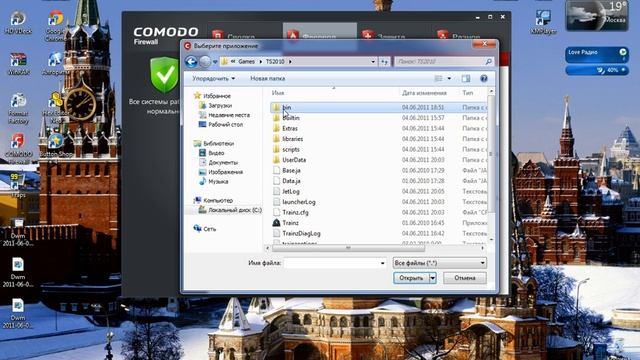Change the file view mode icon
The image size is (640, 360).
[x=438, y=78]
